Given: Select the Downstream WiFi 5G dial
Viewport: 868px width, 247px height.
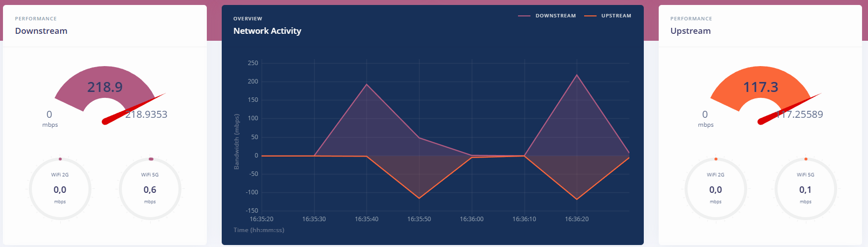Looking at the screenshot, I should [150, 189].
